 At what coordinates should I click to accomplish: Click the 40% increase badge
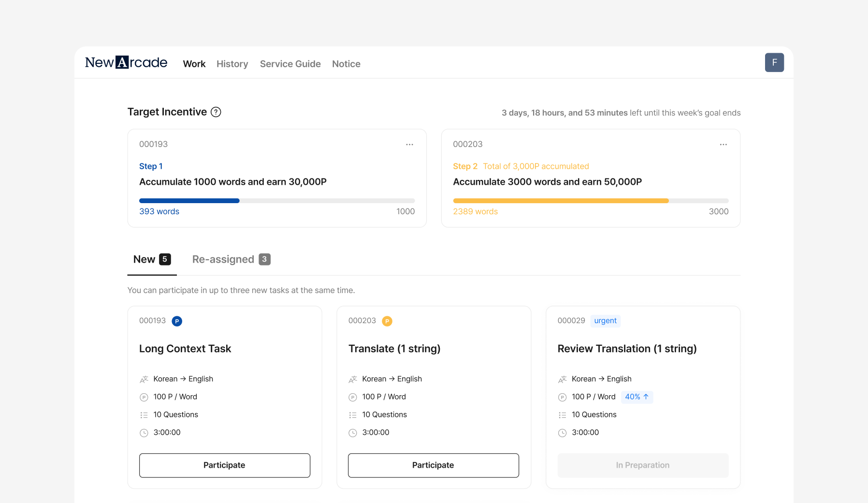point(637,397)
